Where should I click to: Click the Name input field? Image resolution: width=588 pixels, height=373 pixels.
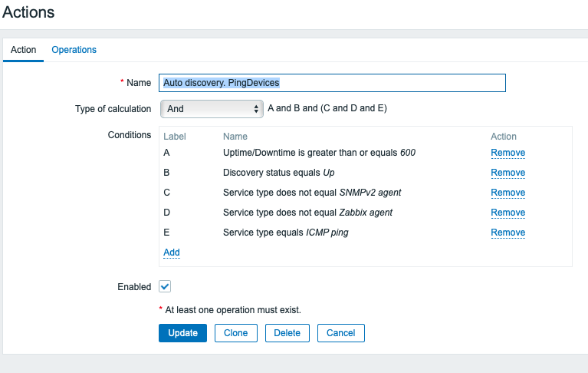(332, 83)
